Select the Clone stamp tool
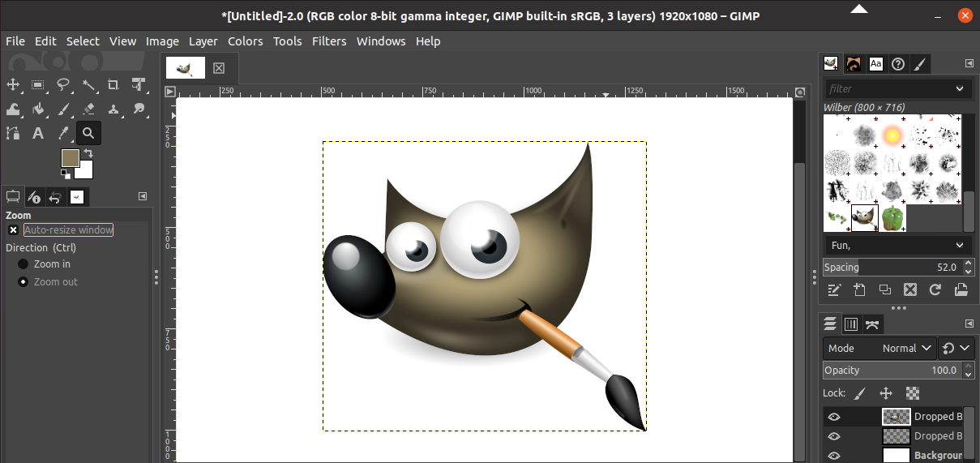Image resolution: width=980 pixels, height=463 pixels. click(x=113, y=109)
